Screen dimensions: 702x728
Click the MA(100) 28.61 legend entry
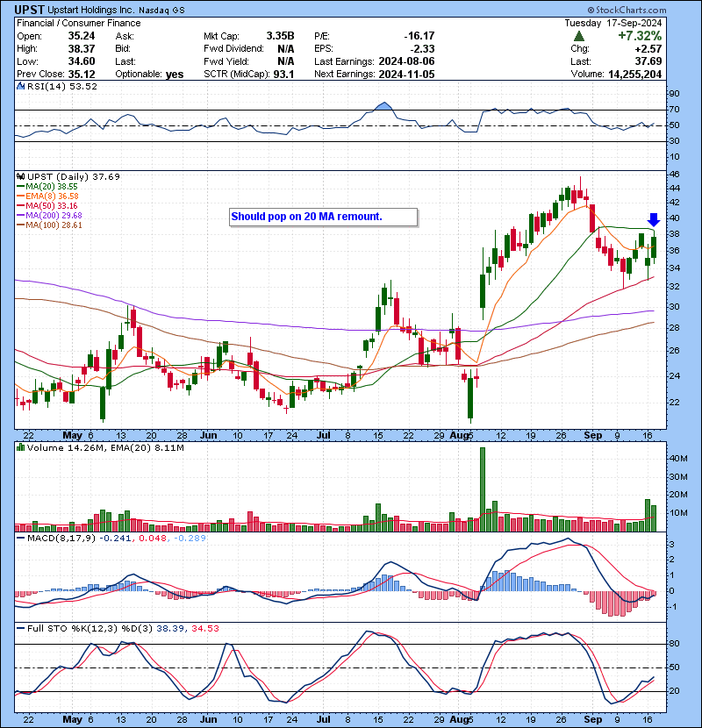click(54, 225)
